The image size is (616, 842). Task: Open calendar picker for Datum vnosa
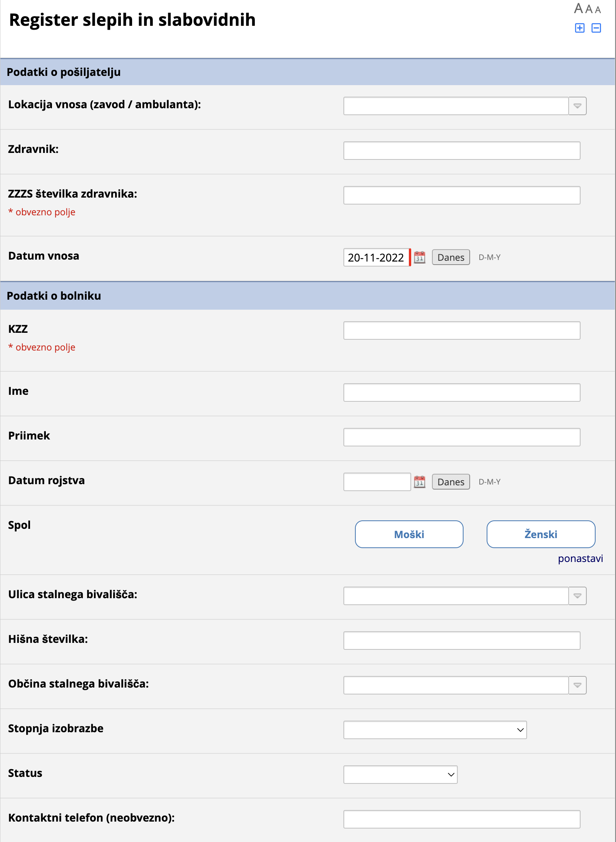pyautogui.click(x=420, y=257)
